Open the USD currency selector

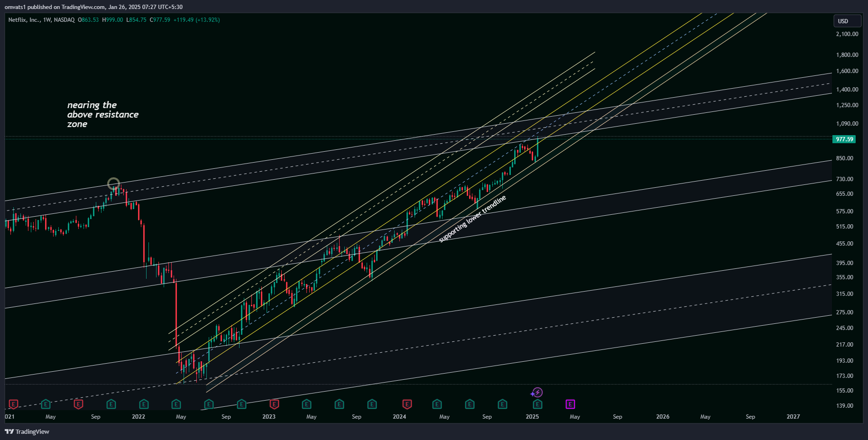point(847,21)
